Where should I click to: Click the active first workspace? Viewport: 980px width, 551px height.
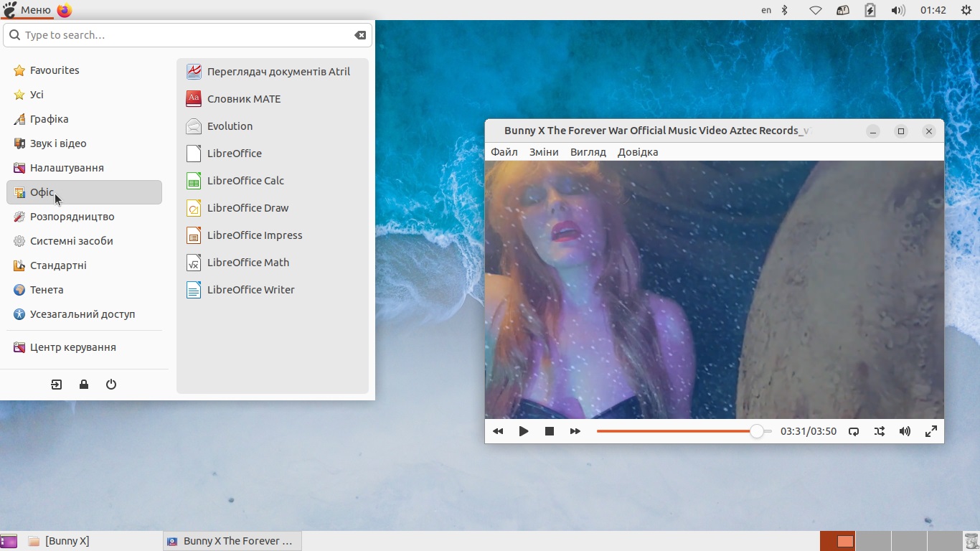pyautogui.click(x=837, y=541)
